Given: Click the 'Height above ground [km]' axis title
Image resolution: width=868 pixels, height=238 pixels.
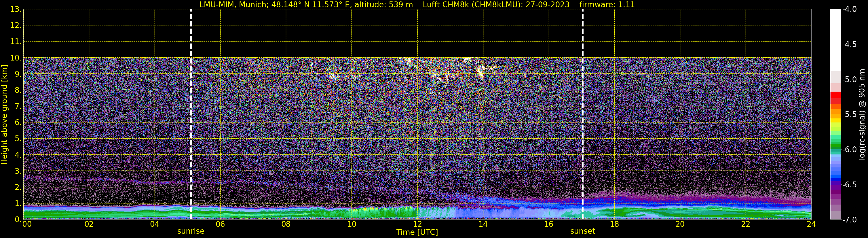Looking at the screenshot, I should [x=4, y=115].
